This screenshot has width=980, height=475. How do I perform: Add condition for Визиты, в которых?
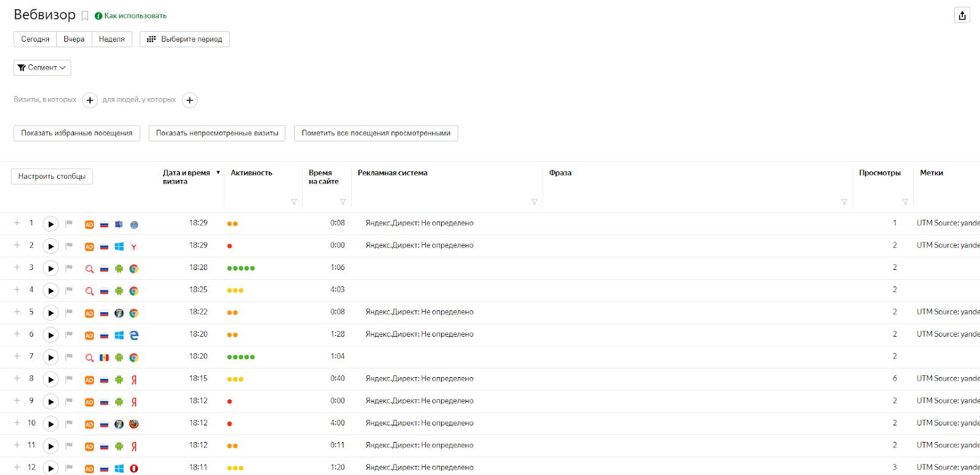[x=90, y=100]
